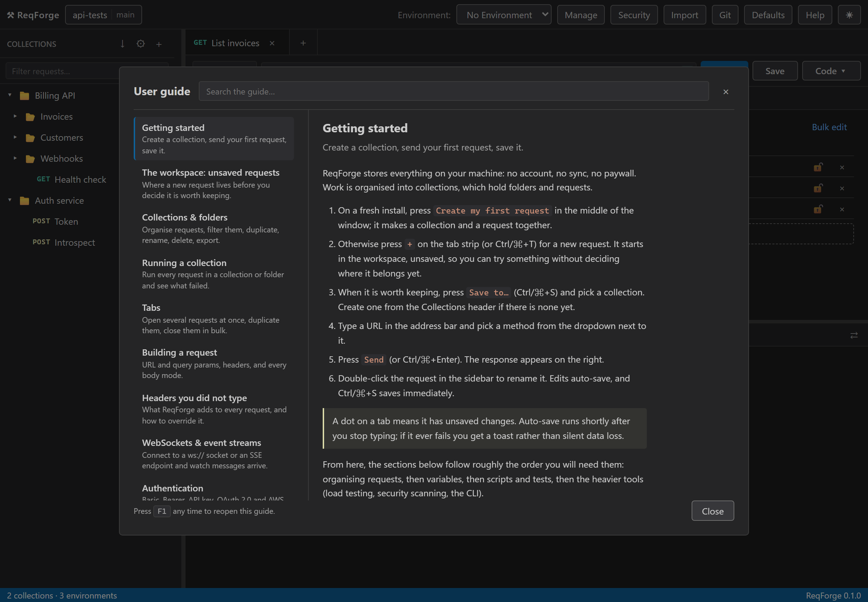Toggle the light/dark theme sun icon
The height and width of the screenshot is (602, 868).
(849, 15)
